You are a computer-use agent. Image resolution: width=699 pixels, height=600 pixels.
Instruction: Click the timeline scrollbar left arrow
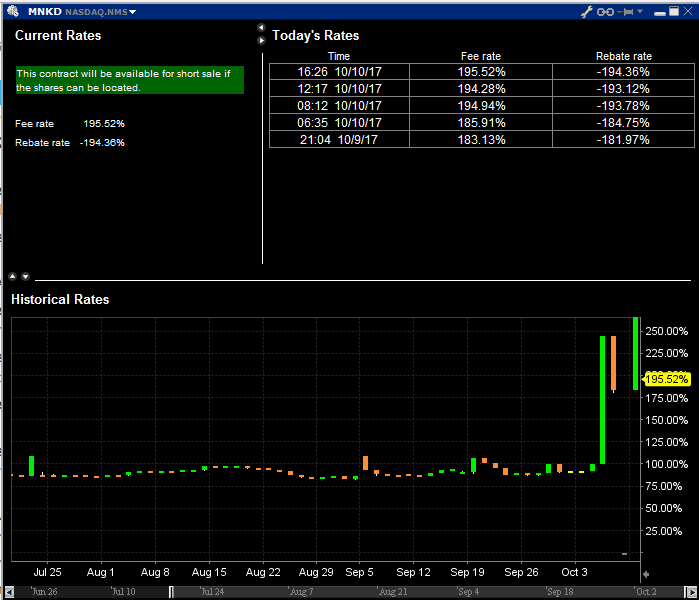[x=9, y=592]
